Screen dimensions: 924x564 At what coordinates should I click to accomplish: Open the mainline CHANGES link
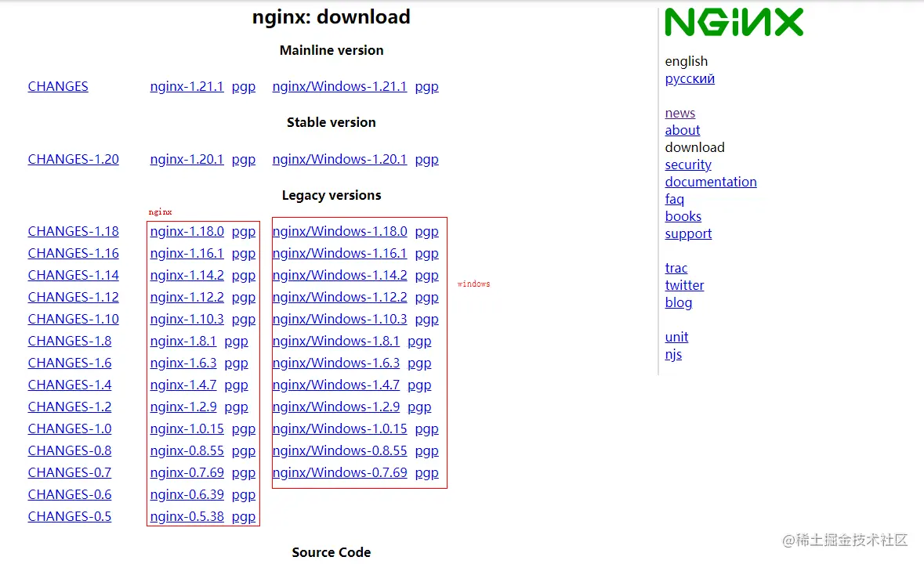click(x=58, y=86)
